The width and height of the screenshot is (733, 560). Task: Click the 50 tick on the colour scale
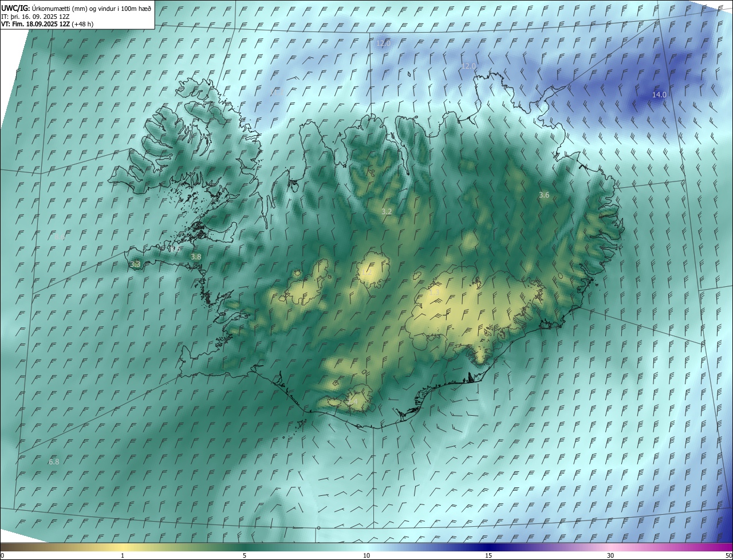coord(728,555)
